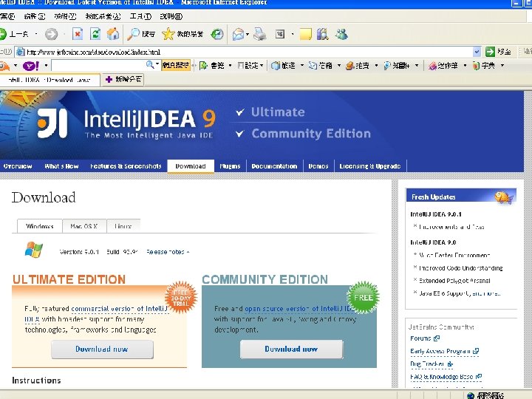
Task: Click Download now under Ultimate Edition
Action: coord(102,349)
